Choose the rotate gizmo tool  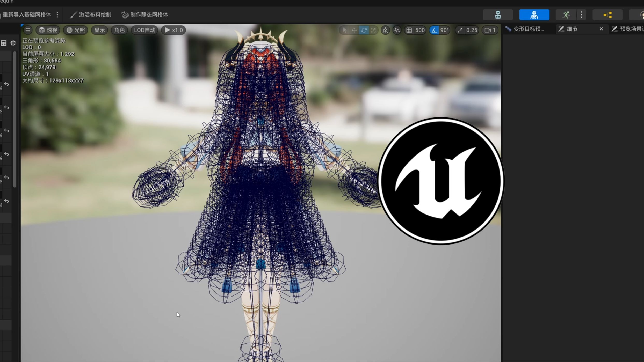pos(364,30)
